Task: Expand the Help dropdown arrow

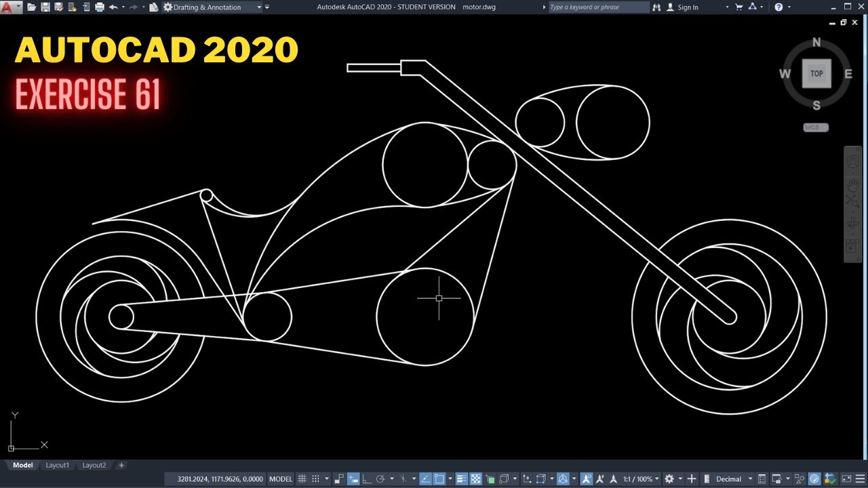Action: tap(788, 7)
